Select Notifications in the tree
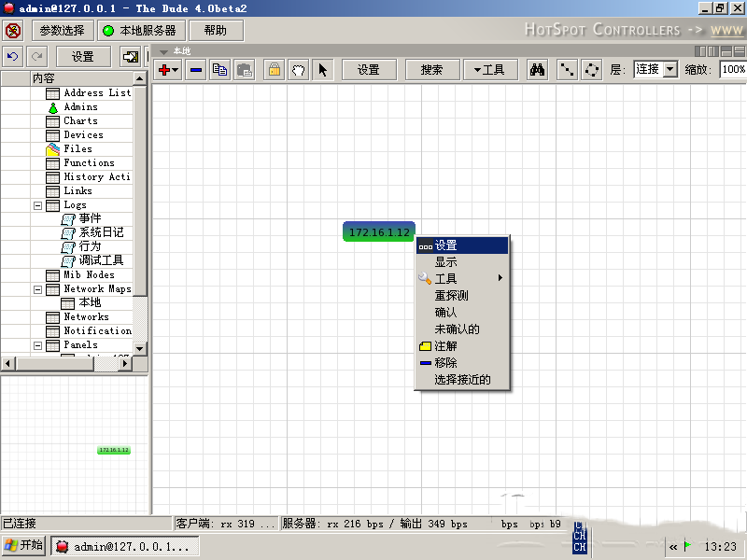The height and width of the screenshot is (560, 747). [x=98, y=331]
